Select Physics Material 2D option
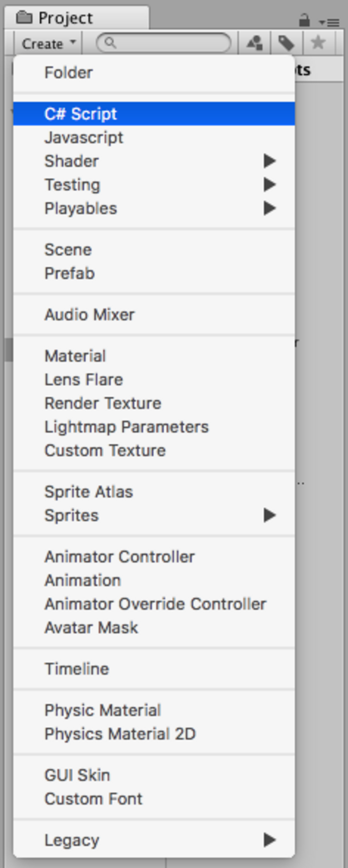This screenshot has width=348, height=868. (x=120, y=733)
